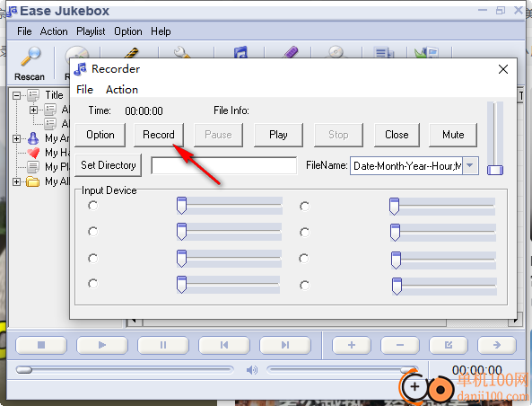Image resolution: width=532 pixels, height=406 pixels.
Task: Select the top radio button in the right column
Action: pyautogui.click(x=305, y=207)
